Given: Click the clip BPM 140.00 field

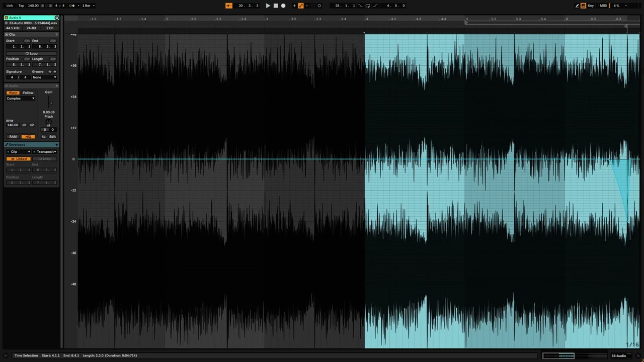Looking at the screenshot, I should (x=13, y=125).
